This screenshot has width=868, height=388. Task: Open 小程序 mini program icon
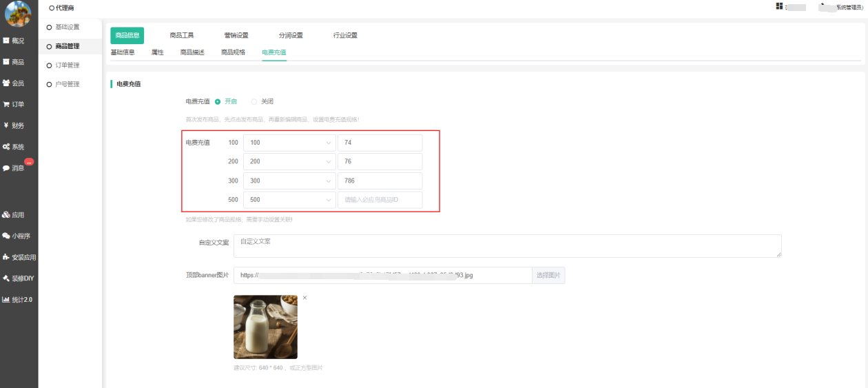6,236
